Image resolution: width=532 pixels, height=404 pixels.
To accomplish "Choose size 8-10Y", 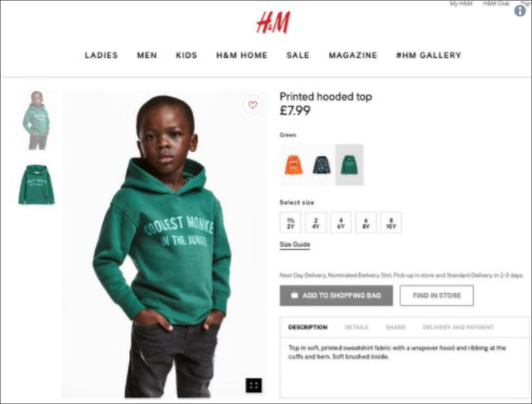I will [391, 223].
